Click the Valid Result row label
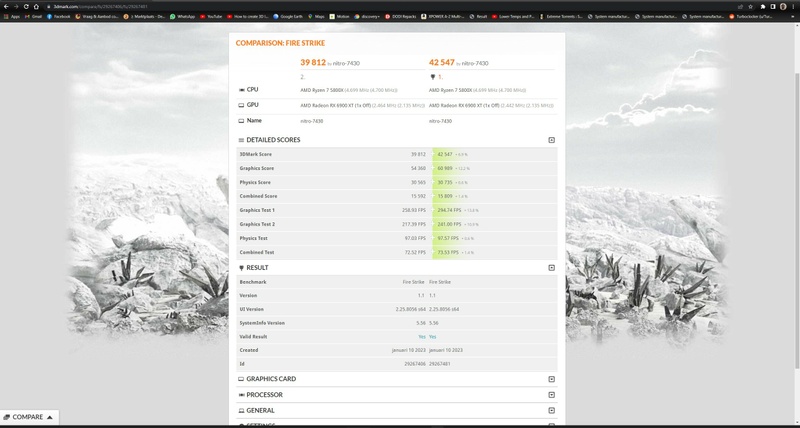800x428 pixels. click(253, 337)
